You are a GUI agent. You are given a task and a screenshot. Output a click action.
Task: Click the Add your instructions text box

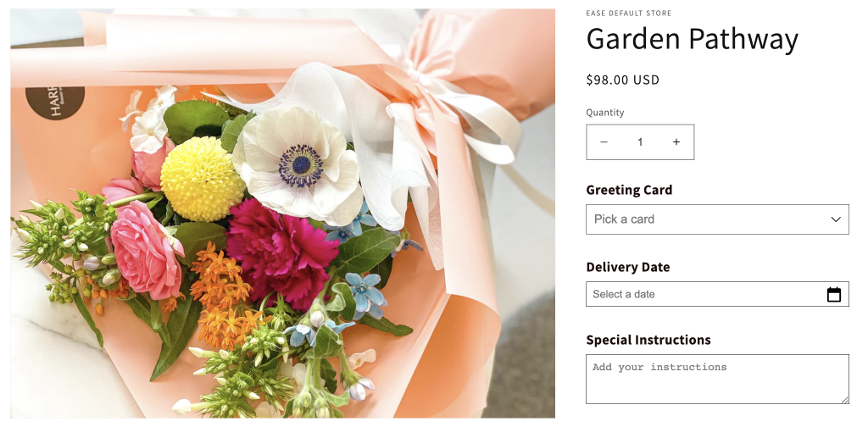click(717, 379)
